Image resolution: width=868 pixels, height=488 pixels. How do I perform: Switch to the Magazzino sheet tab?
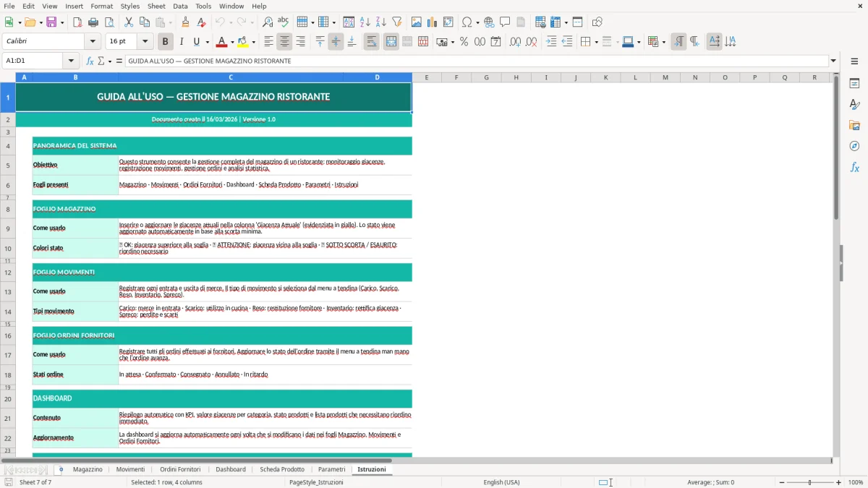point(88,469)
